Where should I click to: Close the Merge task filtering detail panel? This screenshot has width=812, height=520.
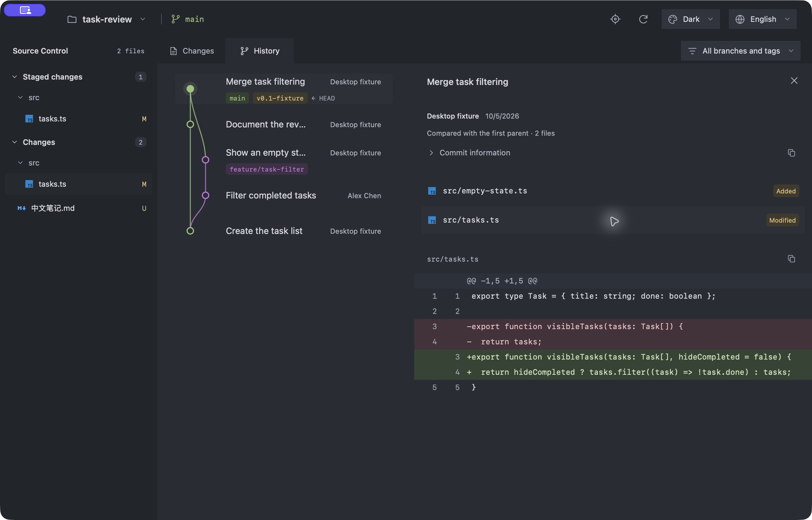[x=794, y=81]
